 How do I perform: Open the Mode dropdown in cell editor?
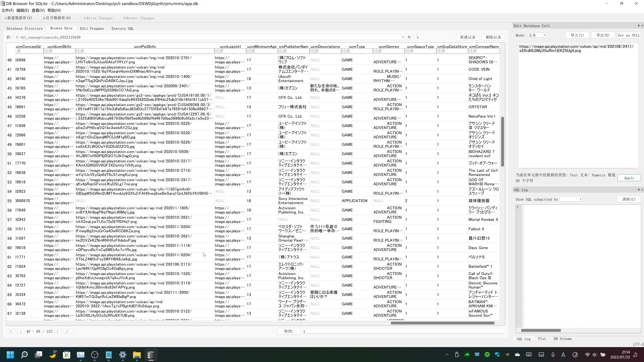(537, 35)
